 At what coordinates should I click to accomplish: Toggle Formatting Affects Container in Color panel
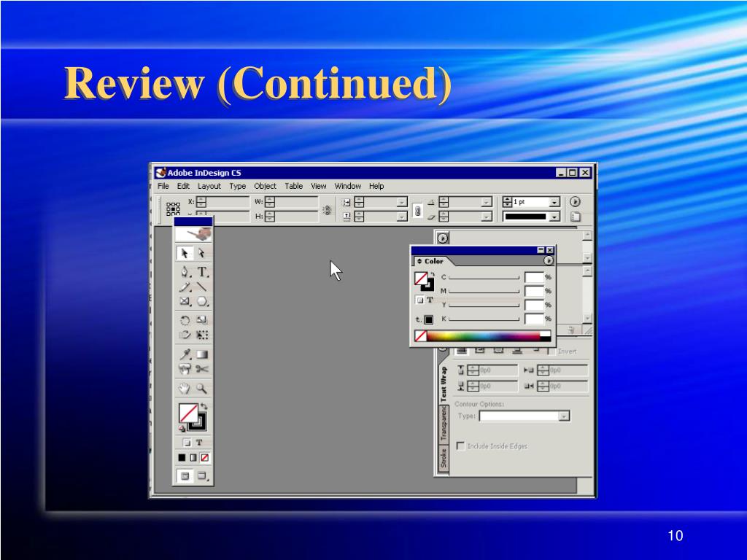419,300
